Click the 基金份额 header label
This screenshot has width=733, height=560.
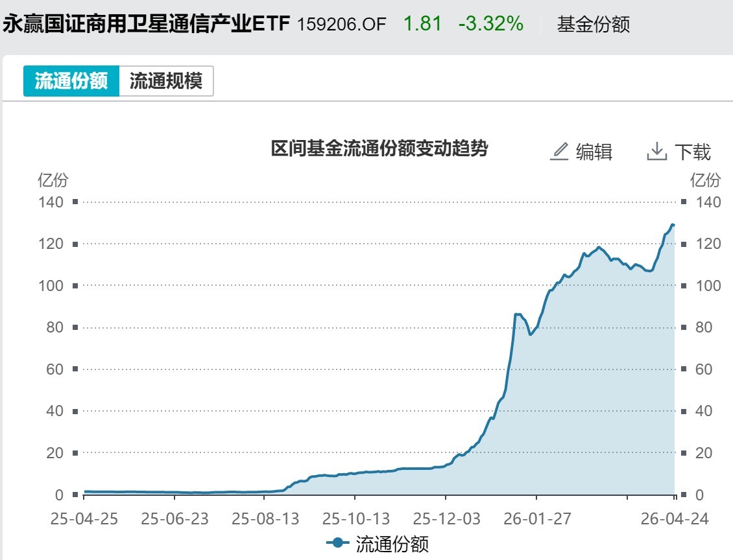pos(594,24)
